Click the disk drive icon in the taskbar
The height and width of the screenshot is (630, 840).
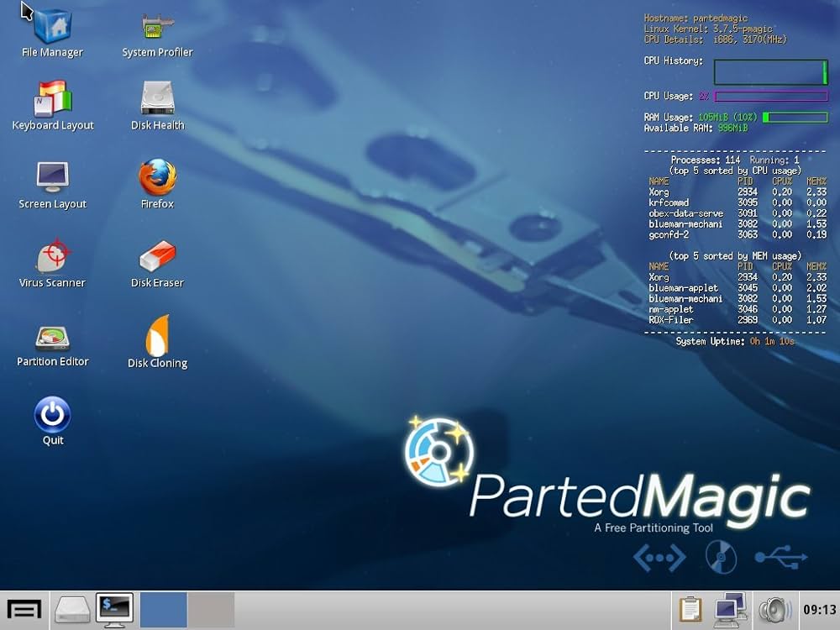[x=72, y=610]
